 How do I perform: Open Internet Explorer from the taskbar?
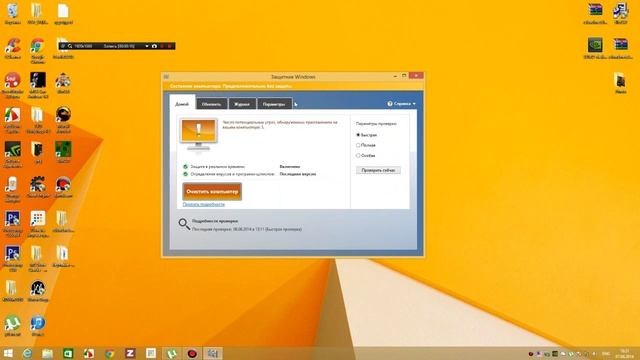pos(27,353)
